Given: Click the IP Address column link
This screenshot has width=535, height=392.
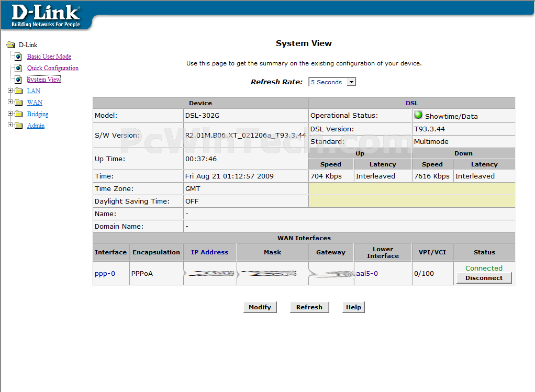Looking at the screenshot, I should tap(209, 252).
